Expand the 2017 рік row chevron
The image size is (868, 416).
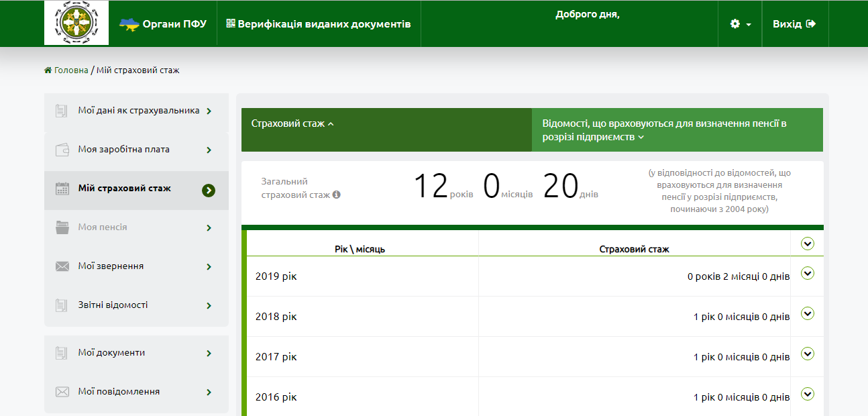tap(808, 354)
